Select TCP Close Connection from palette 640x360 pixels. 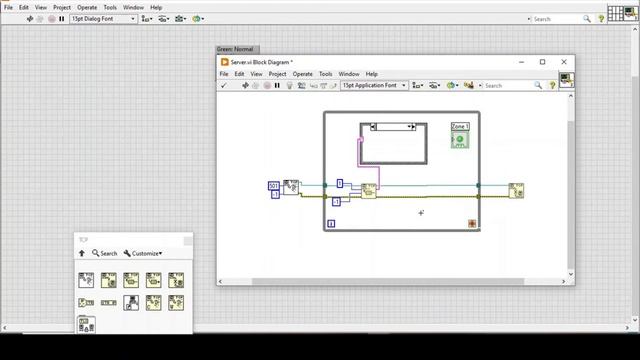click(176, 280)
